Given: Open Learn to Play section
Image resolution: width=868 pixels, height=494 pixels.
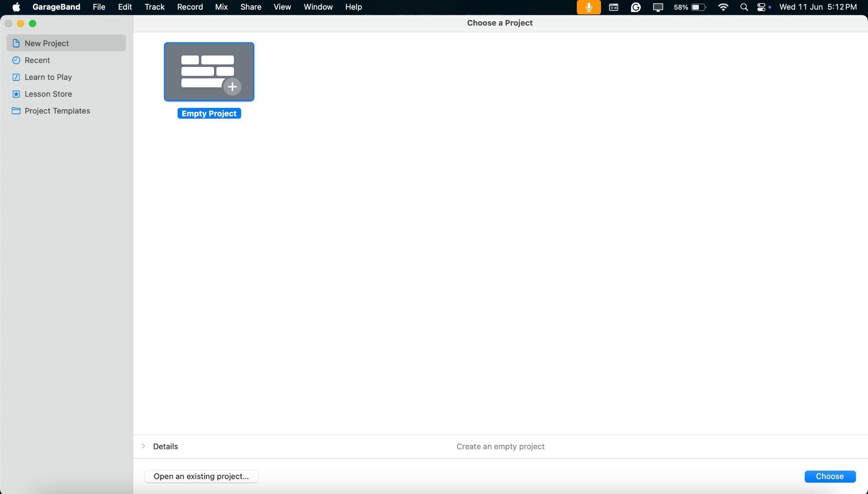Looking at the screenshot, I should pyautogui.click(x=66, y=77).
